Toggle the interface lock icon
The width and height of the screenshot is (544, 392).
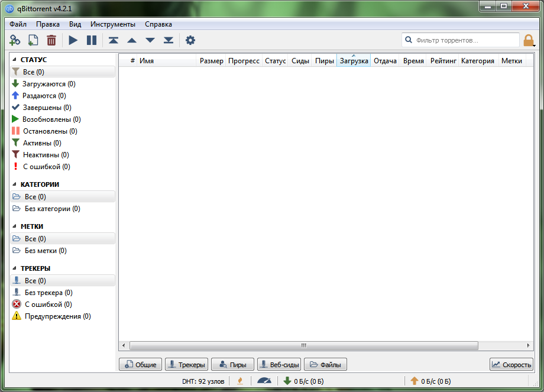[529, 40]
